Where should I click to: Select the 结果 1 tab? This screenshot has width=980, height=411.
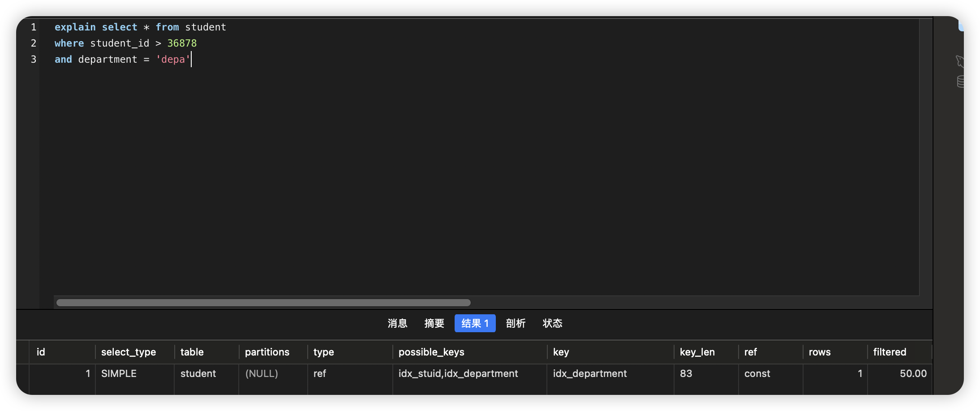pyautogui.click(x=475, y=323)
